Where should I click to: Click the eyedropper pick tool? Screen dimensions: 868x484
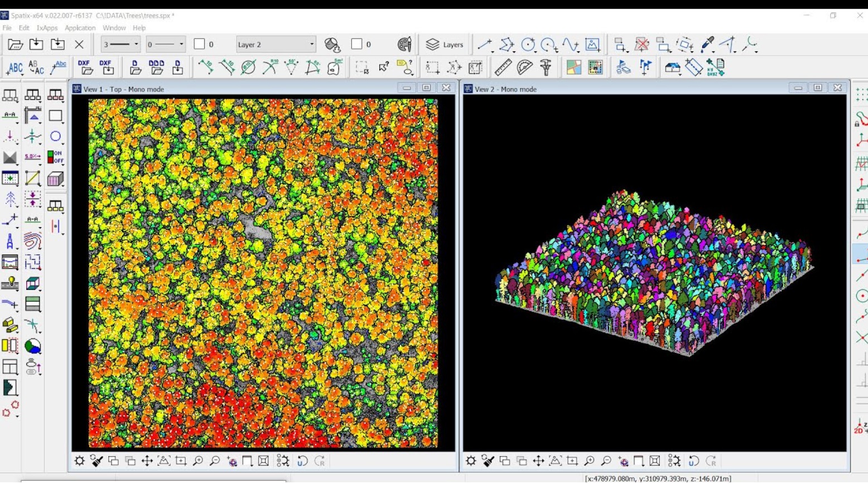(707, 45)
